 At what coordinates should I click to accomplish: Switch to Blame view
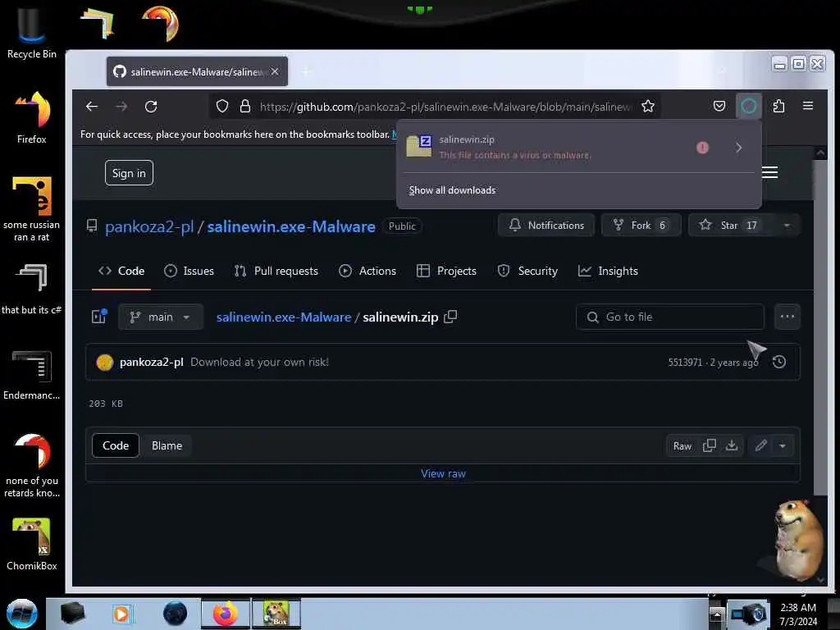click(x=167, y=445)
